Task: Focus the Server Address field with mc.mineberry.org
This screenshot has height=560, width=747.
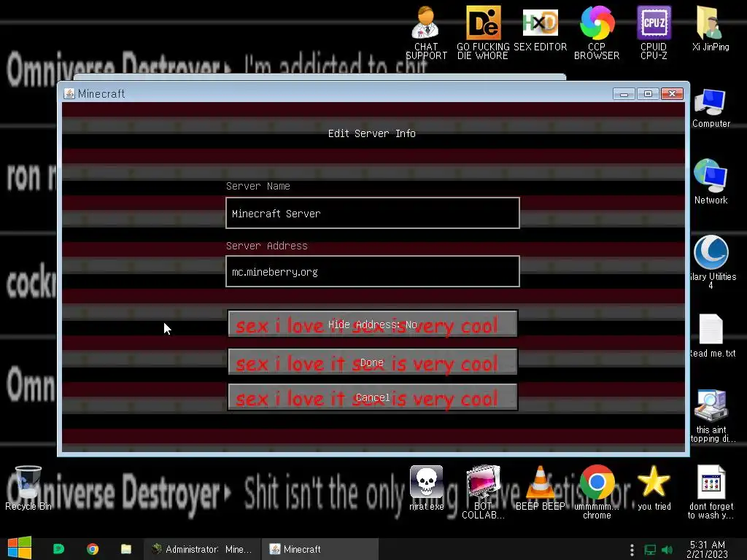Action: [x=373, y=271]
